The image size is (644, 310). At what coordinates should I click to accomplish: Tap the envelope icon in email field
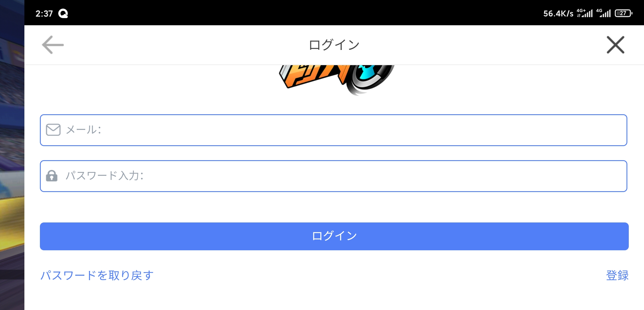(53, 130)
